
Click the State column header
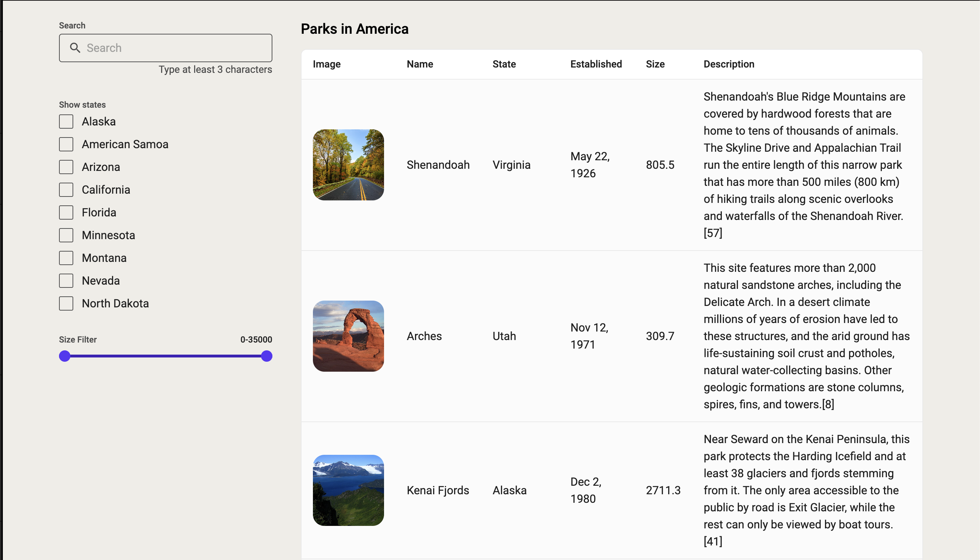click(504, 64)
